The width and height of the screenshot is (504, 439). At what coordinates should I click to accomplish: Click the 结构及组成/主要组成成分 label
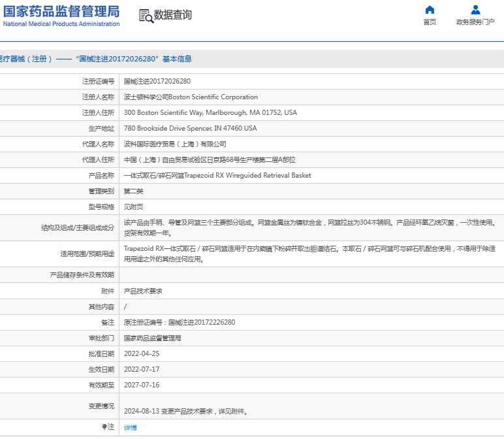click(x=78, y=228)
